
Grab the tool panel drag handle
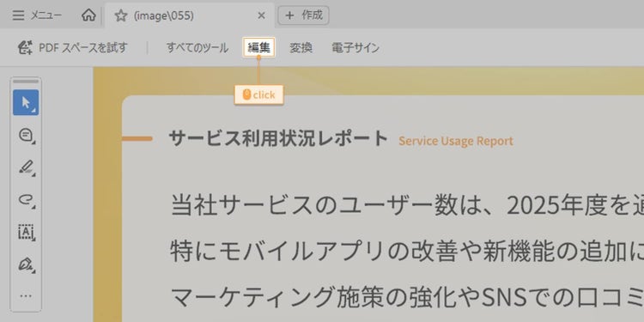point(26,82)
